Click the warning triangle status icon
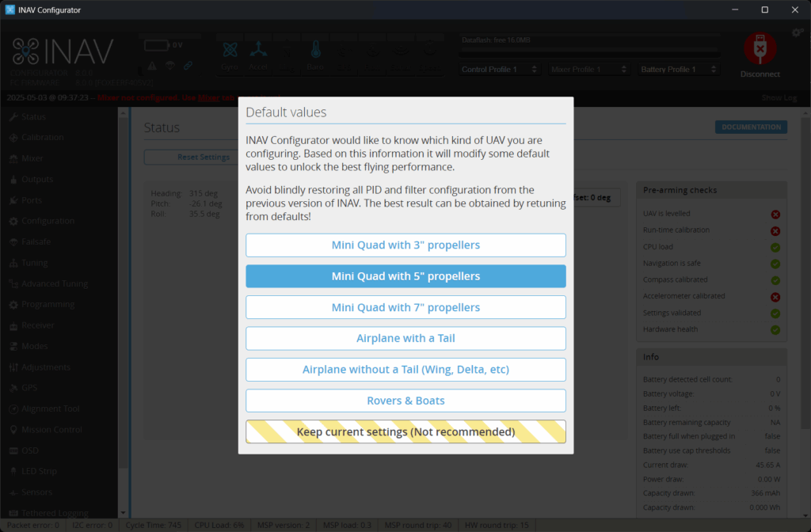Image resolution: width=811 pixels, height=532 pixels. (x=152, y=66)
